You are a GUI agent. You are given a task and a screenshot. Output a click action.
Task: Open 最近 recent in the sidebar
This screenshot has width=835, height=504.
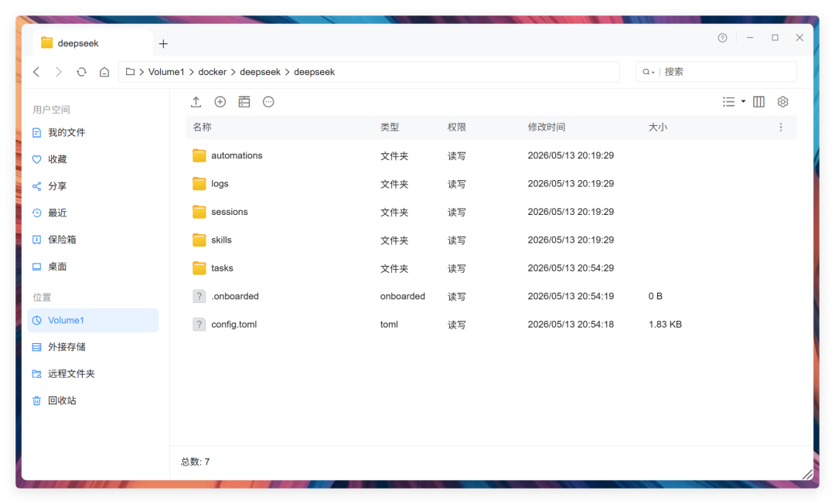click(93, 213)
